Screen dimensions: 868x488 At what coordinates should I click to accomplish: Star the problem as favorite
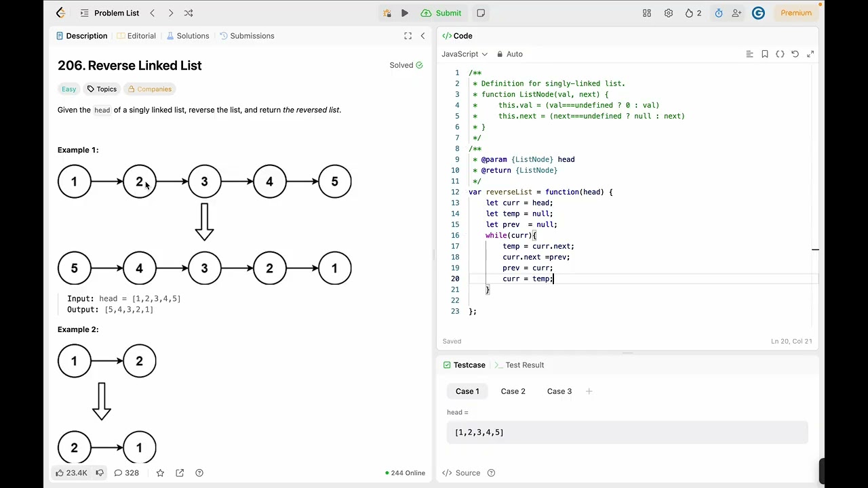160,473
